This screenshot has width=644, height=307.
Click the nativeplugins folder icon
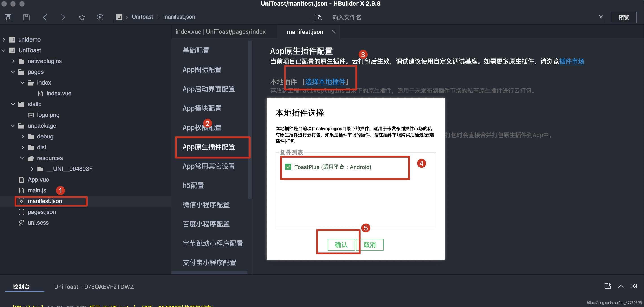click(x=23, y=60)
